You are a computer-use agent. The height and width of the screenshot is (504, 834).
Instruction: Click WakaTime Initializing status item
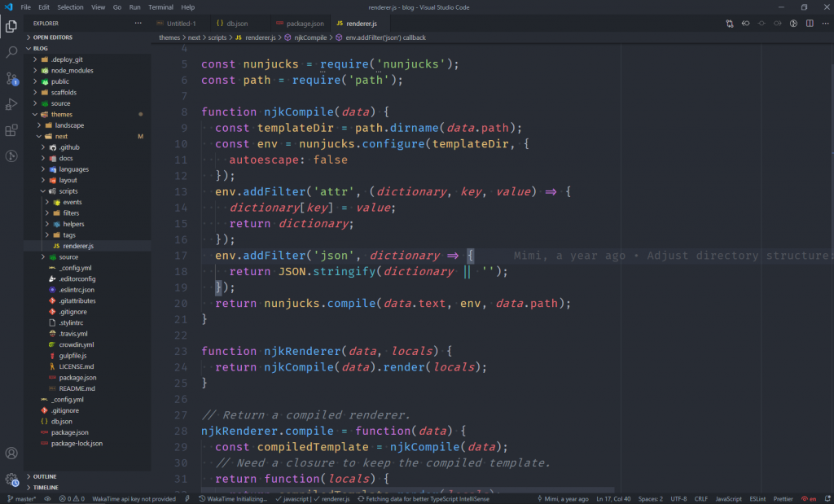[x=233, y=498]
